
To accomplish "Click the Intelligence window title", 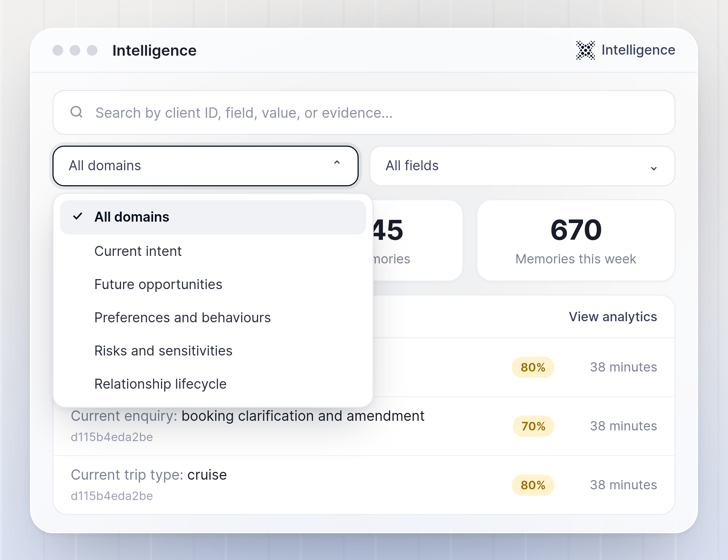I will tap(154, 51).
